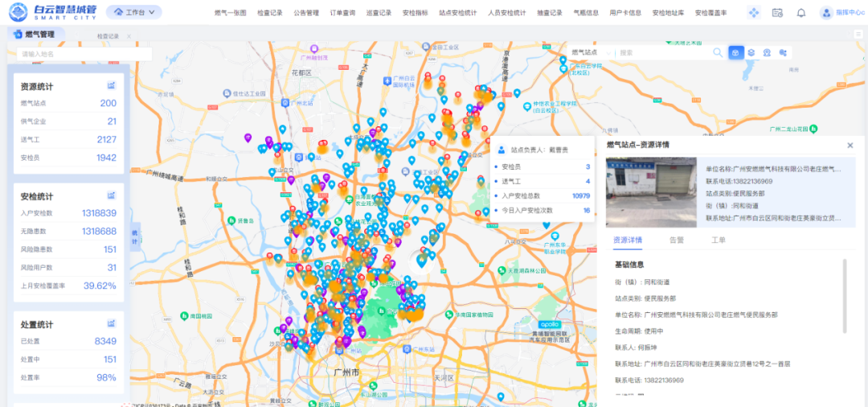Click the notification bell icon

click(x=801, y=13)
